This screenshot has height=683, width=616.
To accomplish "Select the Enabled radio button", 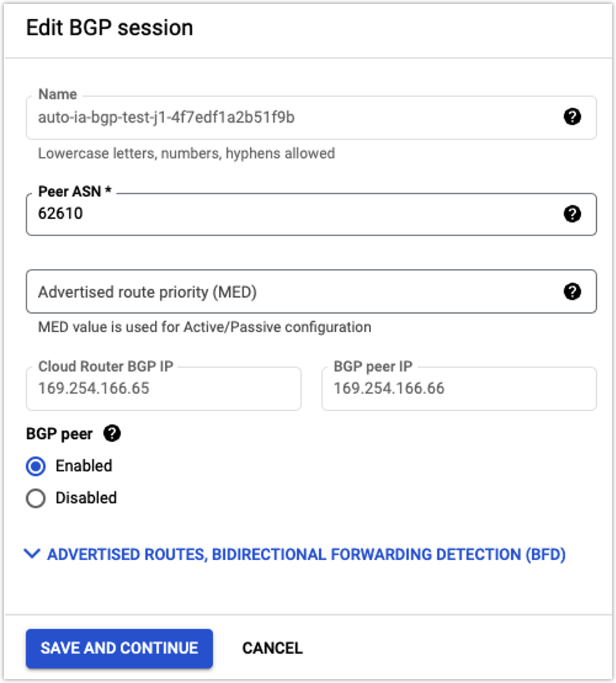I will [x=36, y=466].
